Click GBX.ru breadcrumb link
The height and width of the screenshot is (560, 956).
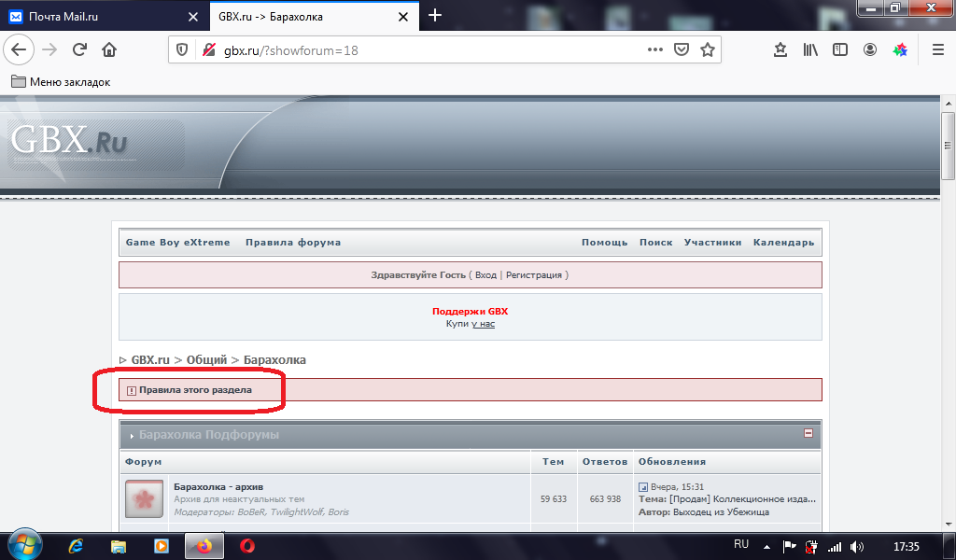[x=150, y=360]
